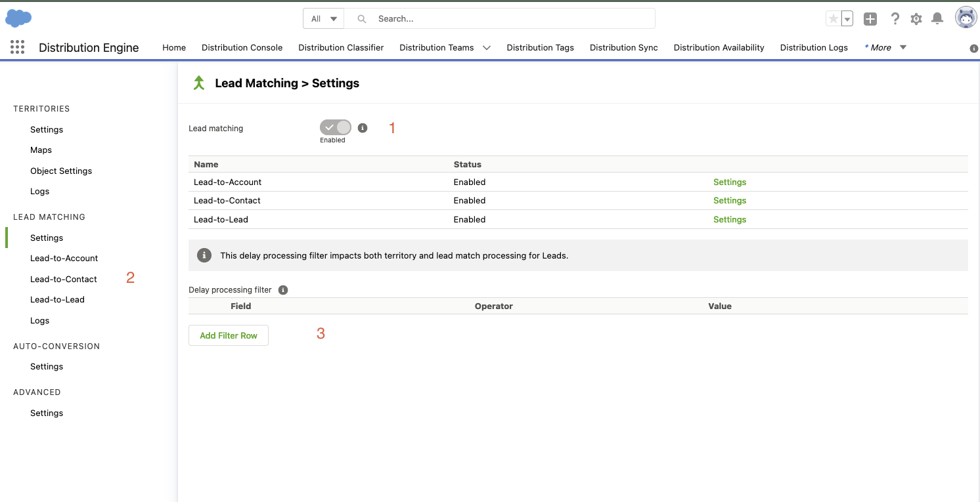980x502 pixels.
Task: Switch to the Distribution Tags tab
Action: point(540,47)
